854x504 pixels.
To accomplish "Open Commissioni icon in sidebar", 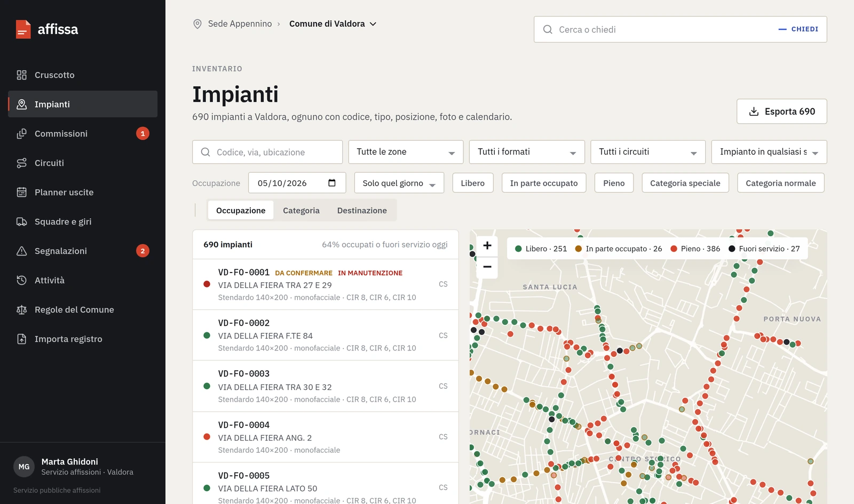I will tap(21, 134).
